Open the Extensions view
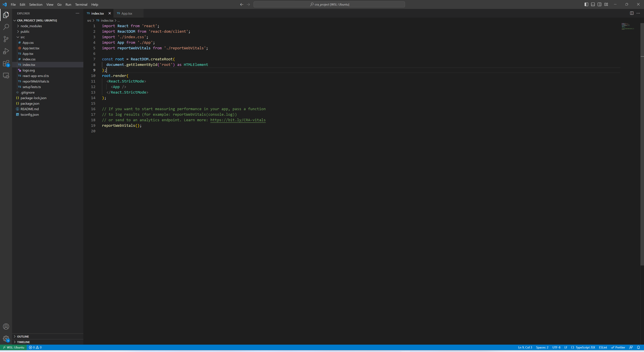The height and width of the screenshot is (352, 644). (x=6, y=64)
